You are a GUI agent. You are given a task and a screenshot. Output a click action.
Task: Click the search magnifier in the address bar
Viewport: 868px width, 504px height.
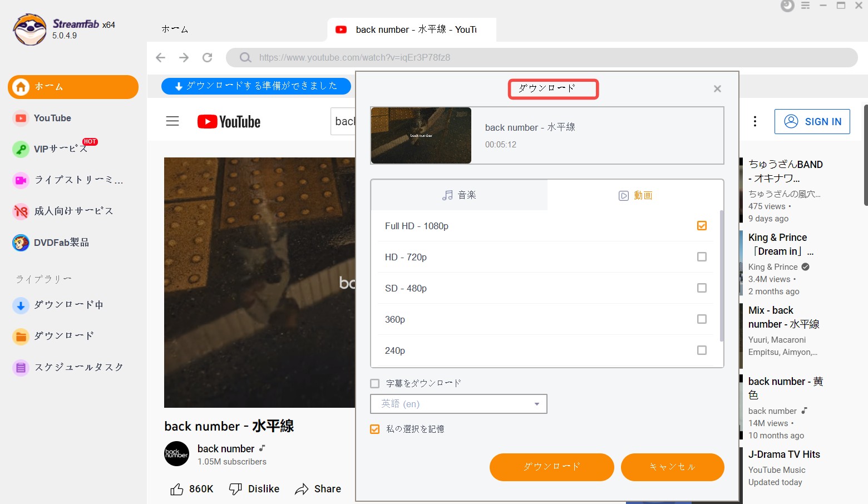point(245,57)
